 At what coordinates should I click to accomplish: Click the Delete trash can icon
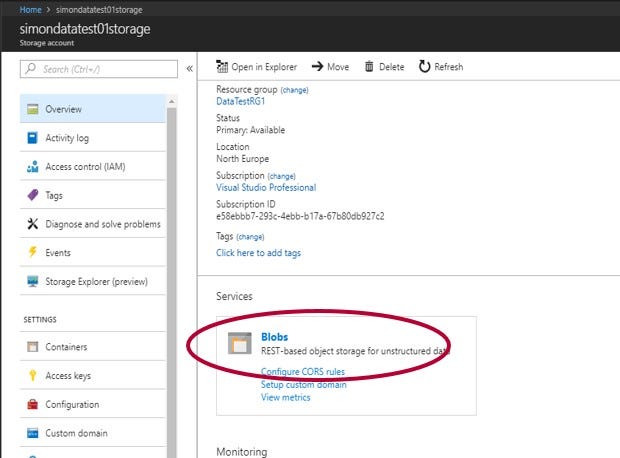[x=369, y=66]
